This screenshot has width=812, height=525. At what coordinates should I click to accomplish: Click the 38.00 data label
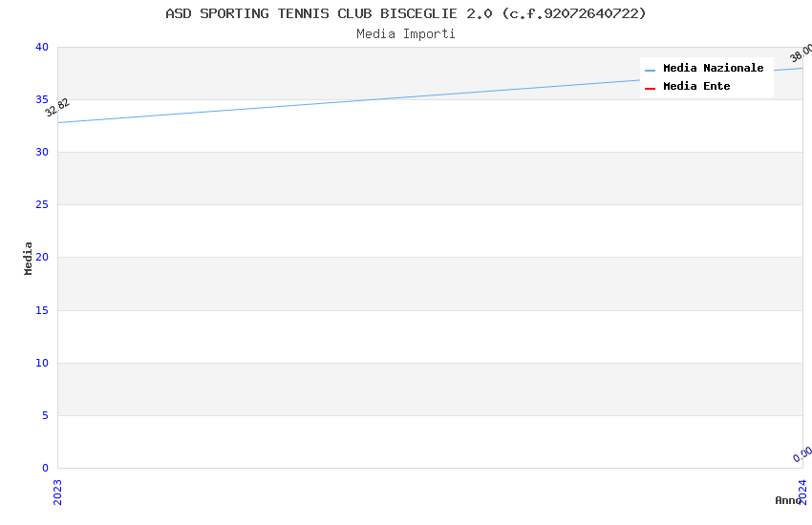click(801, 52)
